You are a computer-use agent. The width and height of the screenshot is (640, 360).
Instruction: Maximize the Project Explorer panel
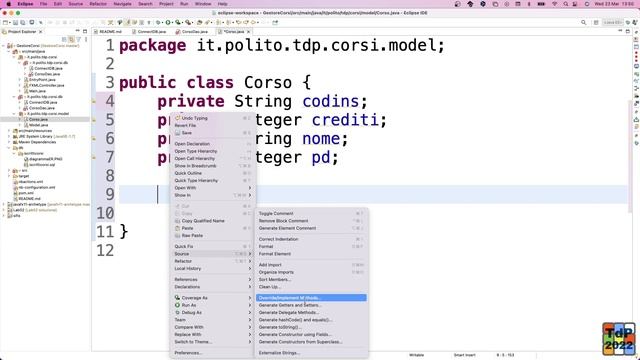85,31
